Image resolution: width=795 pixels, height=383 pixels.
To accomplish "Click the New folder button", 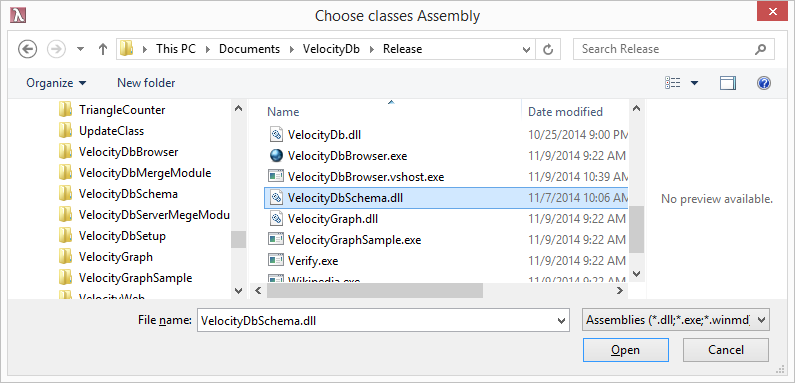I will (x=146, y=83).
